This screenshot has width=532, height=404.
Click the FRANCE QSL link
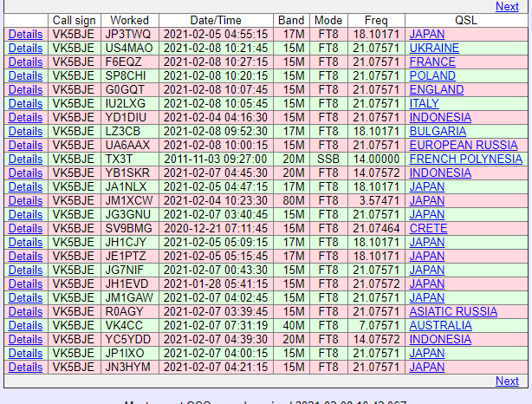[x=432, y=62]
